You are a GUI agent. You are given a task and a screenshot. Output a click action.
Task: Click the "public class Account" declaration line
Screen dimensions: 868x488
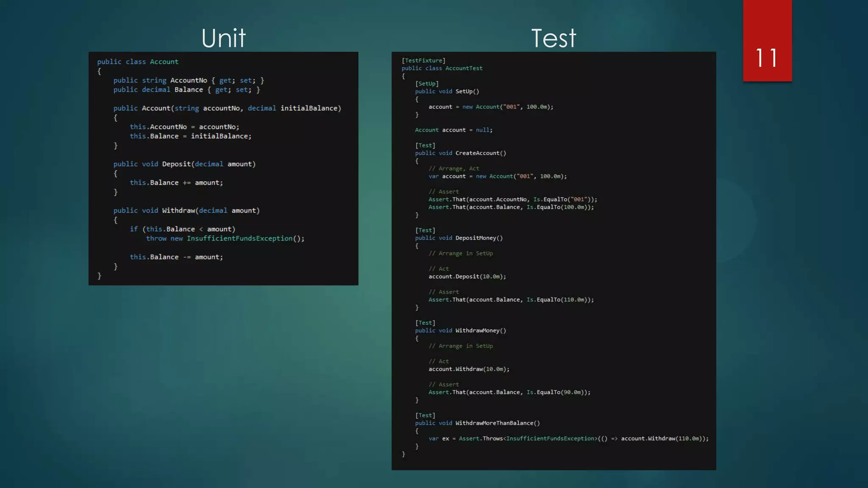click(138, 62)
